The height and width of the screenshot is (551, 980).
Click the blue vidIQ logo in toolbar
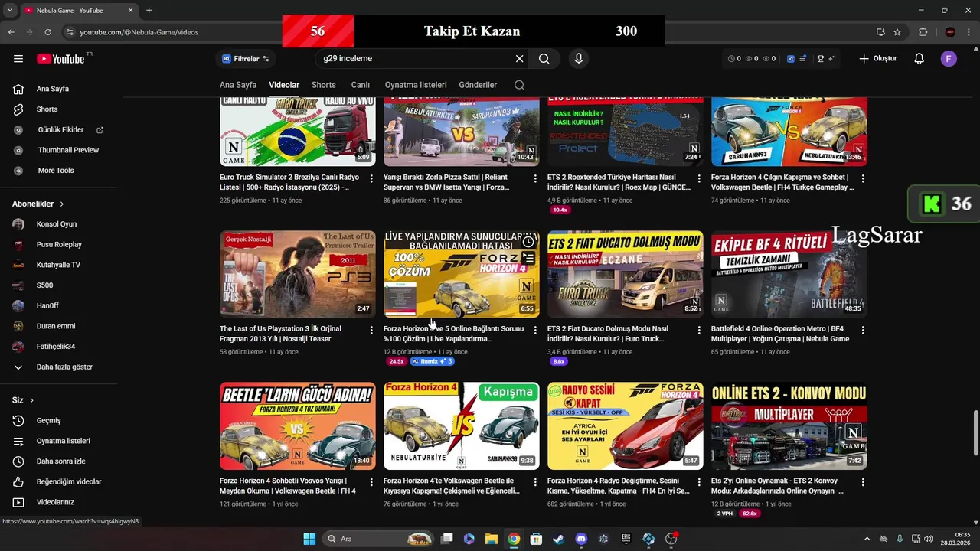click(x=791, y=58)
